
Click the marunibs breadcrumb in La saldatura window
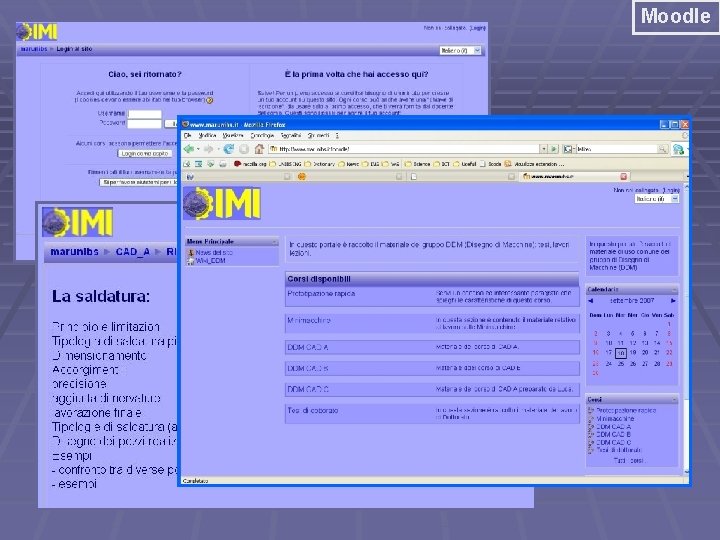[x=74, y=252]
